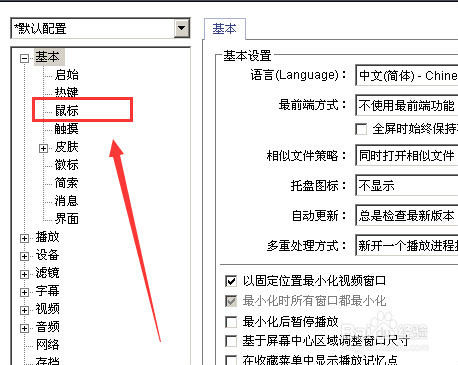Collapse the 基本 tree node
The image size is (458, 365).
pyautogui.click(x=24, y=58)
